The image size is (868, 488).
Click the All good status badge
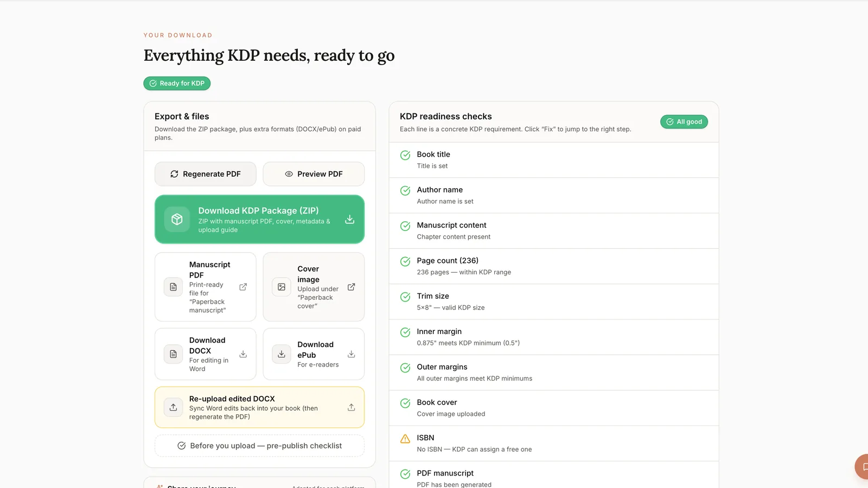pos(684,122)
